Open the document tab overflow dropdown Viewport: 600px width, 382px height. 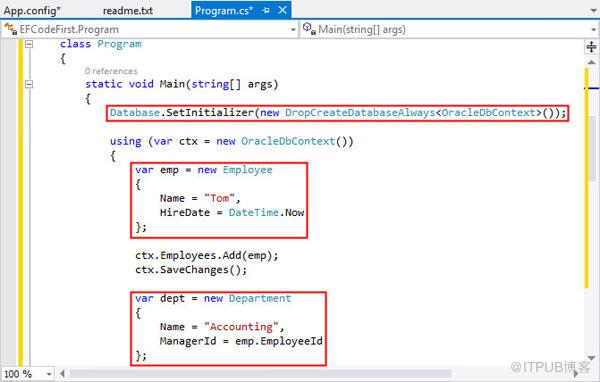click(x=593, y=11)
